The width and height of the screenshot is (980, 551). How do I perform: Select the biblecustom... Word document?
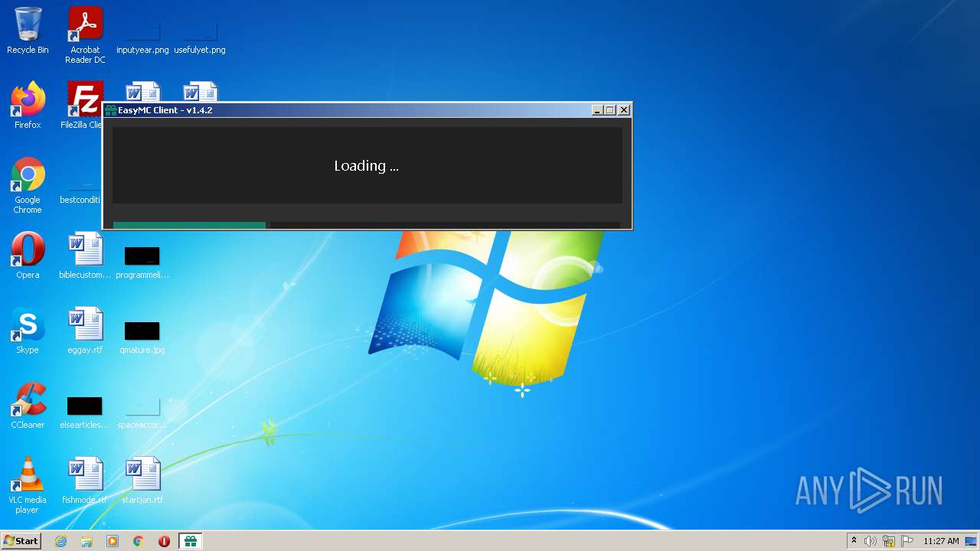tap(85, 256)
